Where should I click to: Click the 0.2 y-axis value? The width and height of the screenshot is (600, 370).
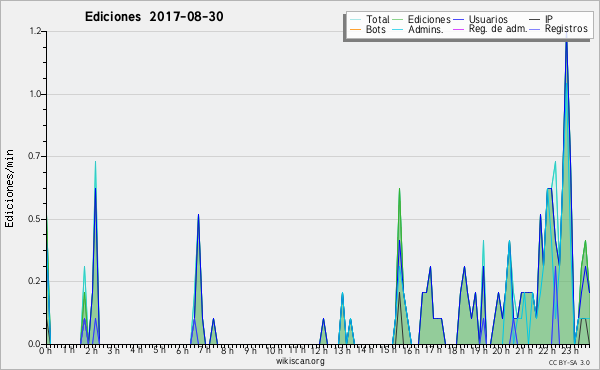pyautogui.click(x=35, y=281)
